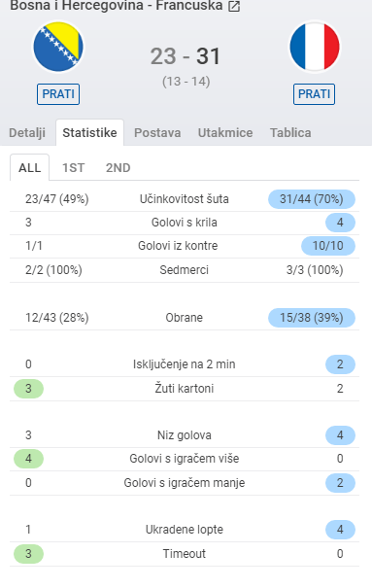Screen dimensions: 372x588
Task: Click Bosnia's green Timeout value 3
Action: pos(28,554)
